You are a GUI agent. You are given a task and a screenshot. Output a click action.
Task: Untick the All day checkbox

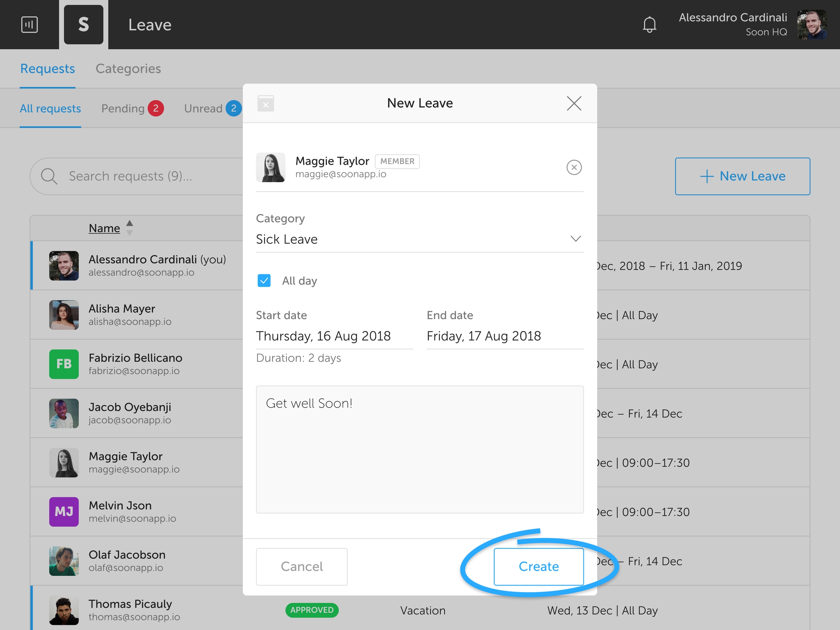click(264, 281)
